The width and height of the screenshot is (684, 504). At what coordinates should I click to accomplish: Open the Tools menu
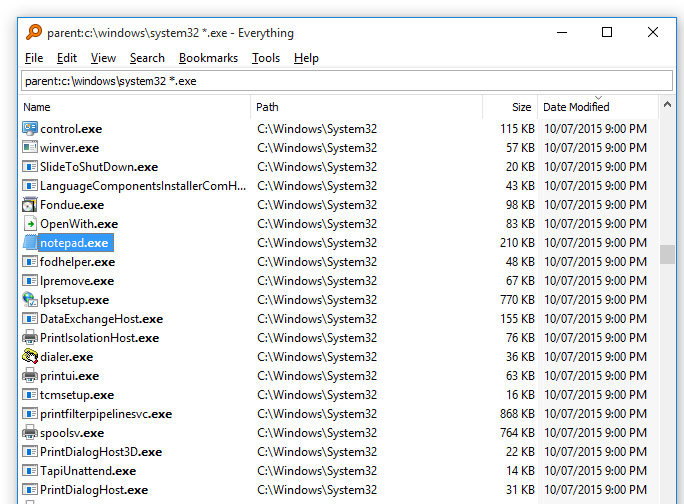pyautogui.click(x=266, y=58)
